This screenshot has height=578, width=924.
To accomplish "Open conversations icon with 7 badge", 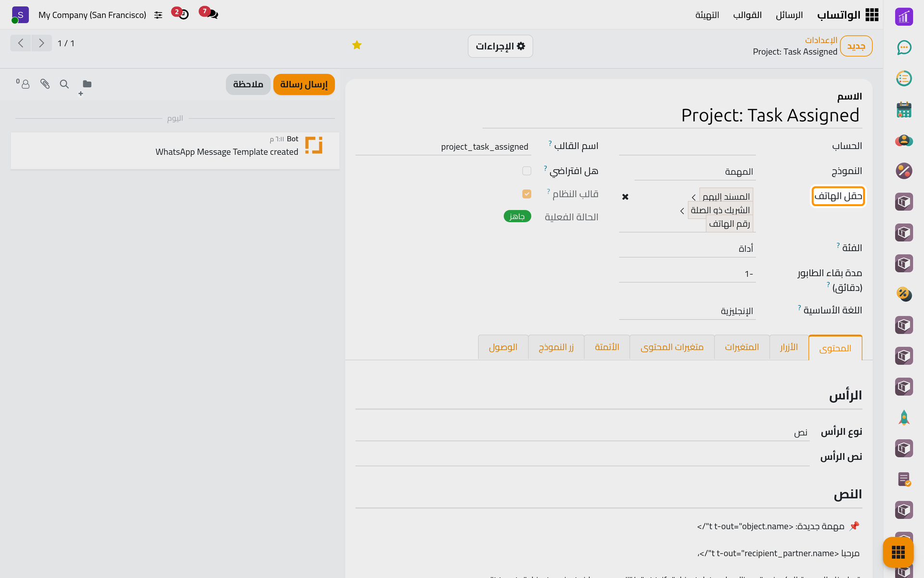I will (x=209, y=13).
